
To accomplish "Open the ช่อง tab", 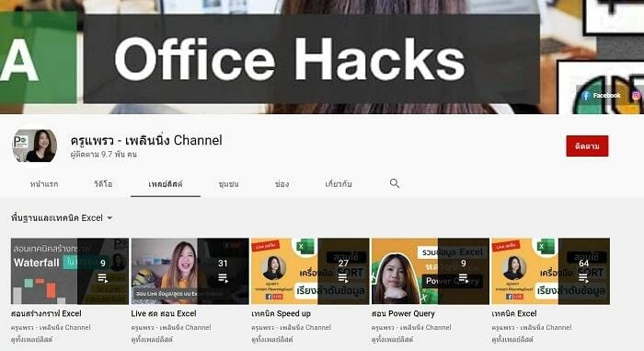I will tap(282, 184).
